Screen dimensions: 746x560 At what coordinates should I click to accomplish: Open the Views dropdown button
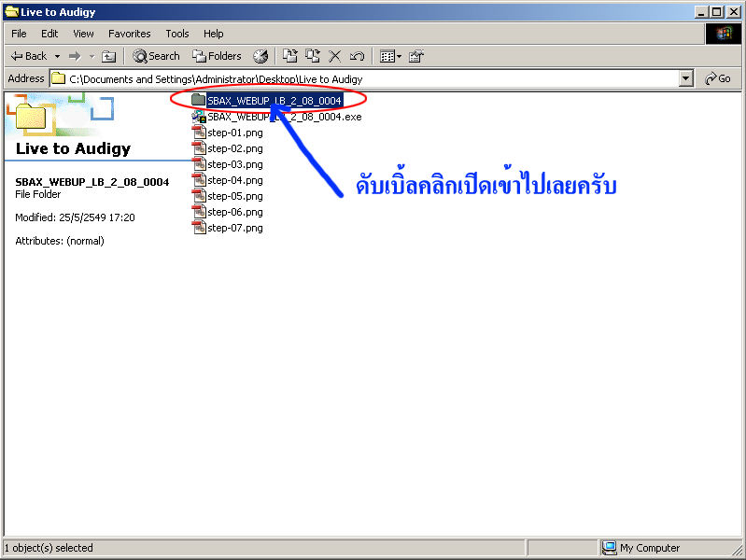(390, 57)
